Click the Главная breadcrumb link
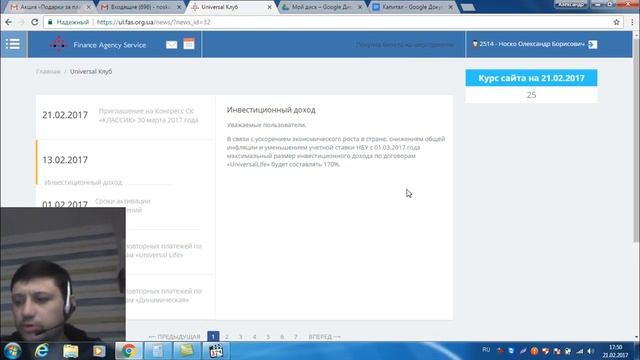Image resolution: width=640 pixels, height=360 pixels. pos(48,71)
